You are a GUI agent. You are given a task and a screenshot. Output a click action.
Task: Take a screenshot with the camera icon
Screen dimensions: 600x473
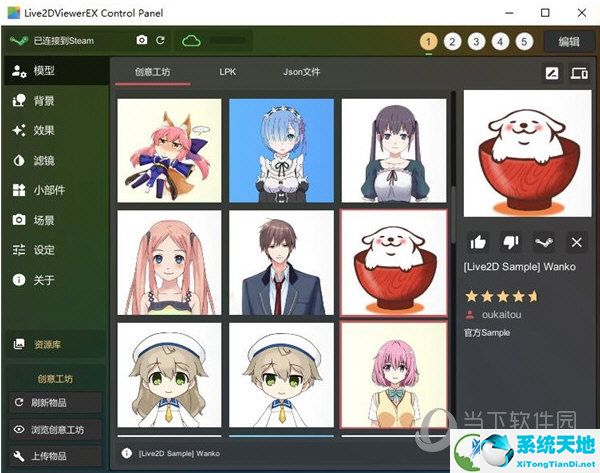pyautogui.click(x=142, y=40)
